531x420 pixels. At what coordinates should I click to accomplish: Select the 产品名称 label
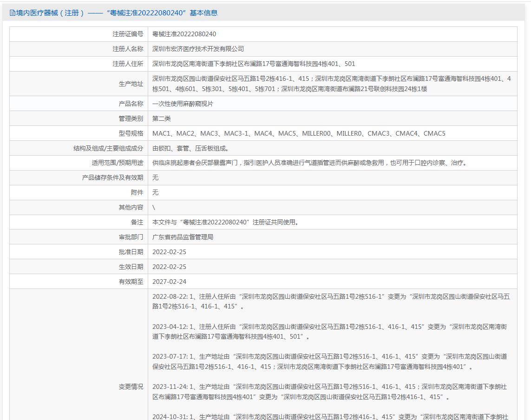point(131,104)
